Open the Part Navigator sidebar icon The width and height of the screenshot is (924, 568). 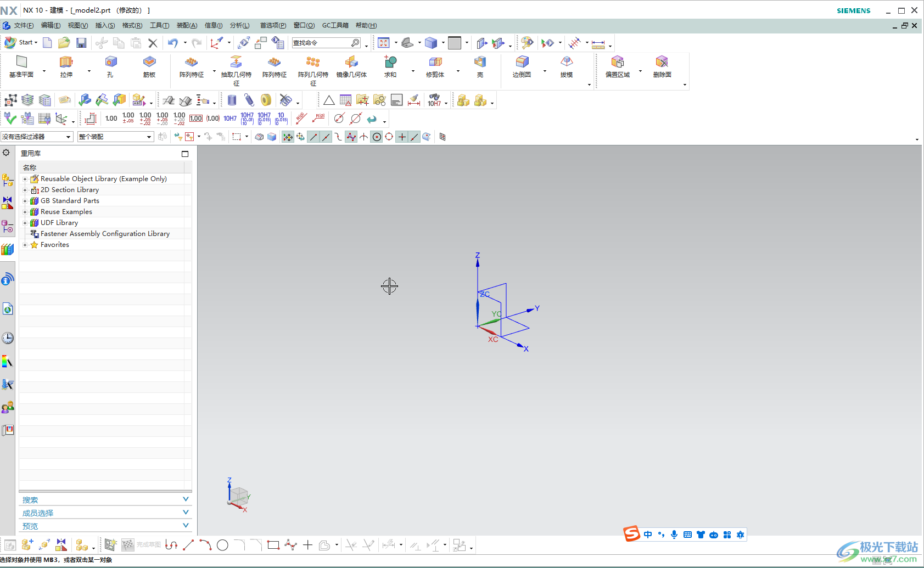click(x=7, y=226)
